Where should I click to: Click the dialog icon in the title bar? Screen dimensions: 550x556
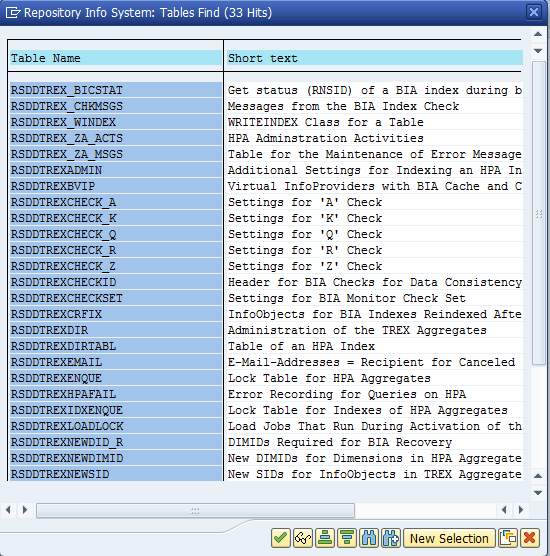pos(13,13)
